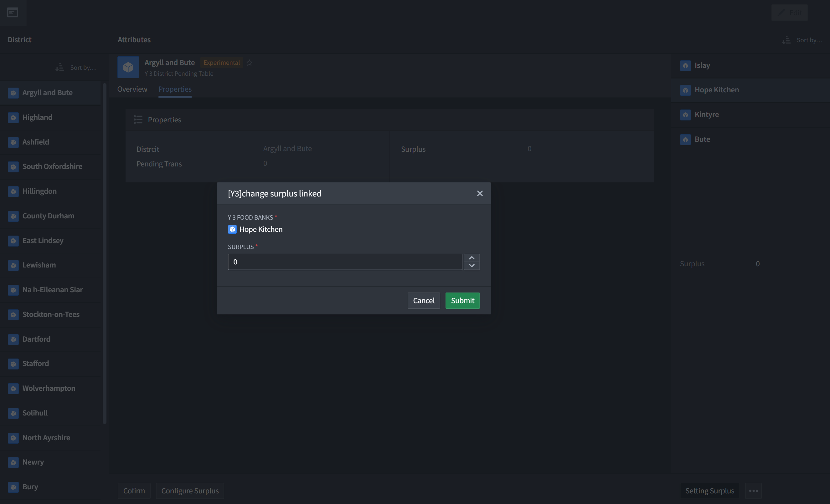The height and width of the screenshot is (504, 830).
Task: Click the Islay object icon
Action: pos(685,66)
